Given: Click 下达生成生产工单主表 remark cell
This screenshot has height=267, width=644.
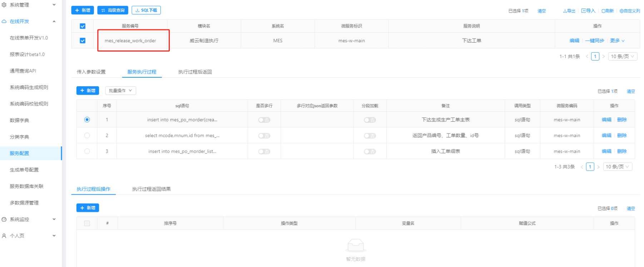Looking at the screenshot, I should click(445, 120).
